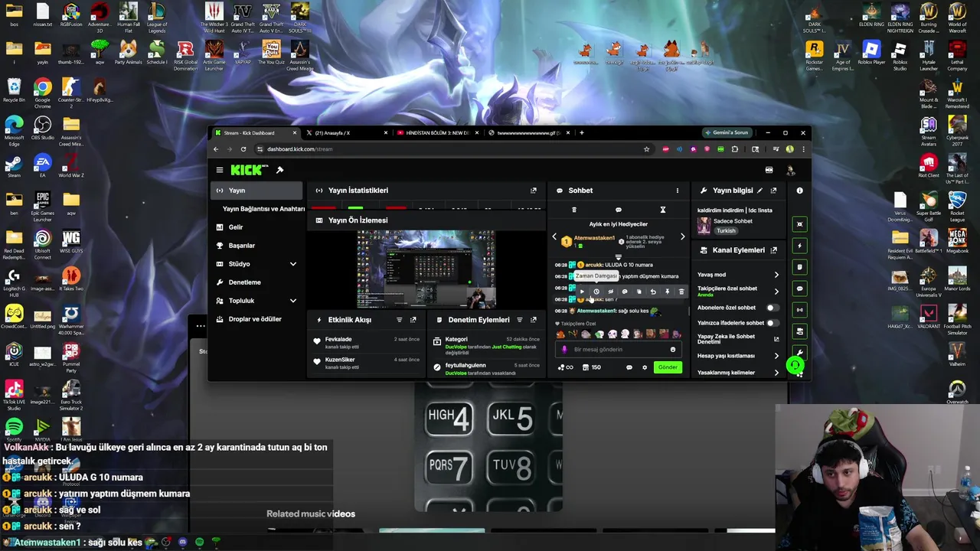Click the copy icon in message actions bar
The image size is (980, 551).
click(x=639, y=292)
